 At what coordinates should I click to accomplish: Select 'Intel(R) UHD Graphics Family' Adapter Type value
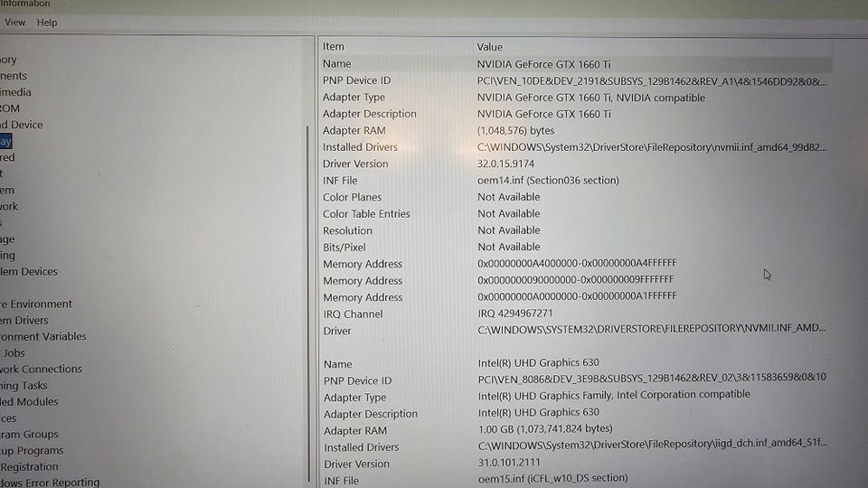click(614, 395)
